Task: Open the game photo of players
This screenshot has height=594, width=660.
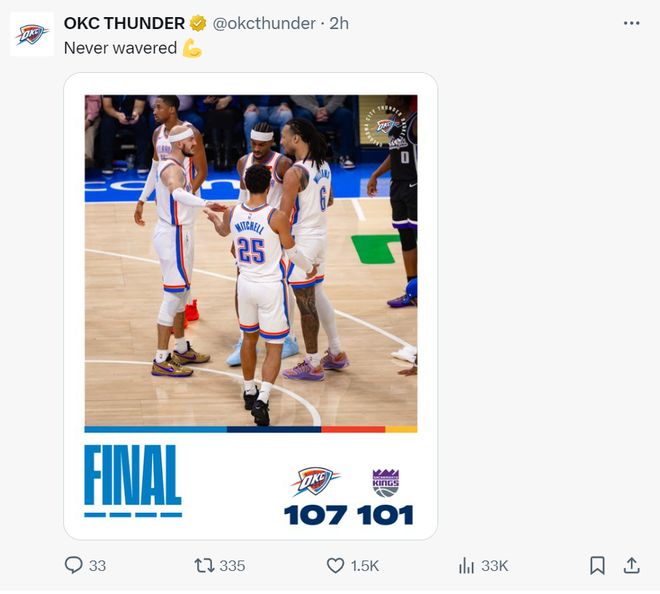Action: (x=250, y=262)
